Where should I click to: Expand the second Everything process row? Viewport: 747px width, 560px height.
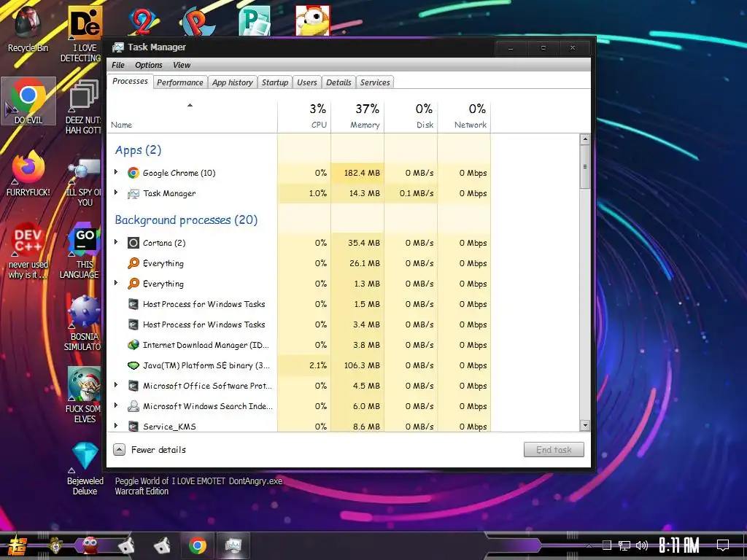116,283
